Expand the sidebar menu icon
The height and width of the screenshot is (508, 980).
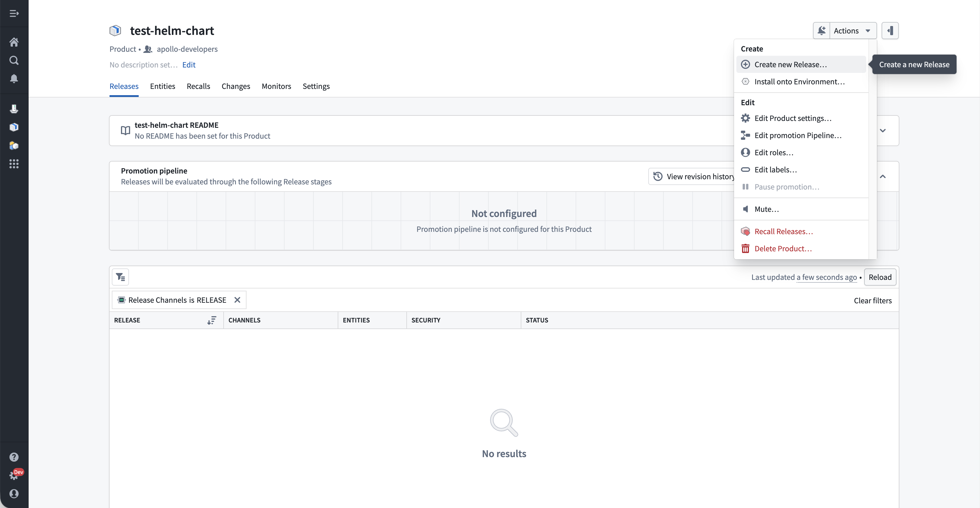(14, 14)
